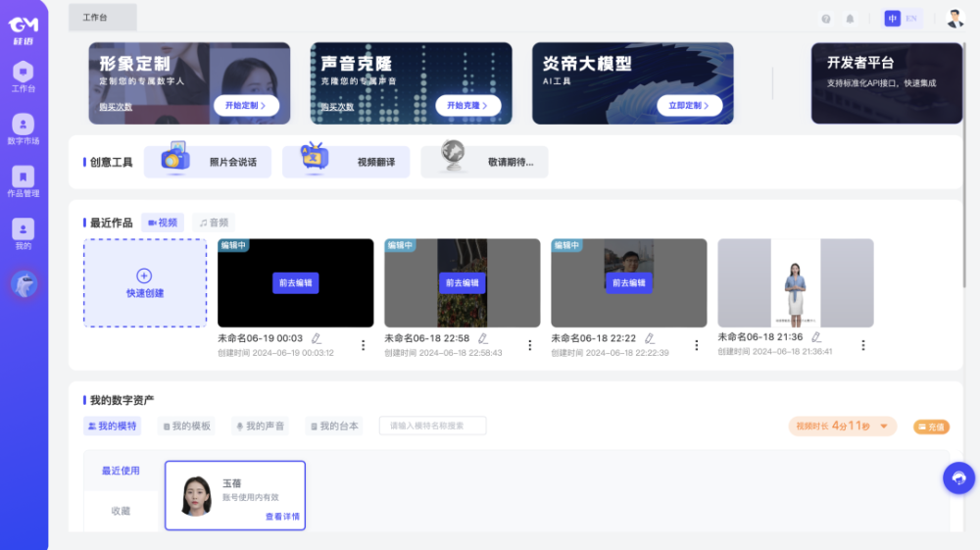
Task: Click the plus icon in 快速创建
Action: (x=144, y=275)
